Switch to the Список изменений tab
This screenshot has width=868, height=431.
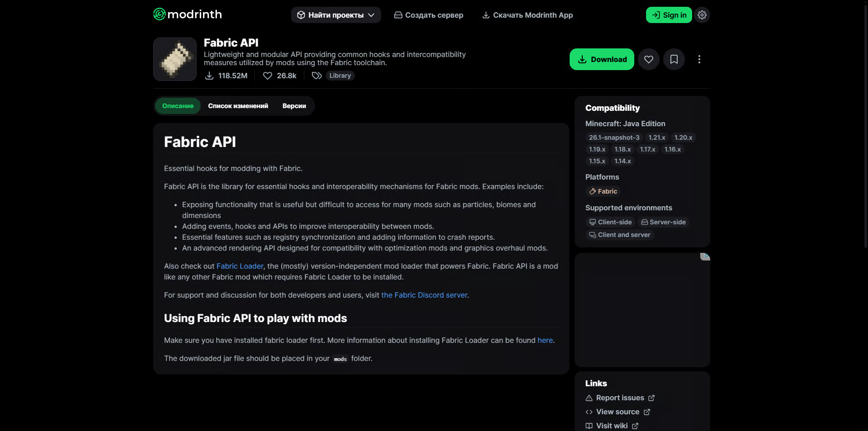(x=238, y=106)
